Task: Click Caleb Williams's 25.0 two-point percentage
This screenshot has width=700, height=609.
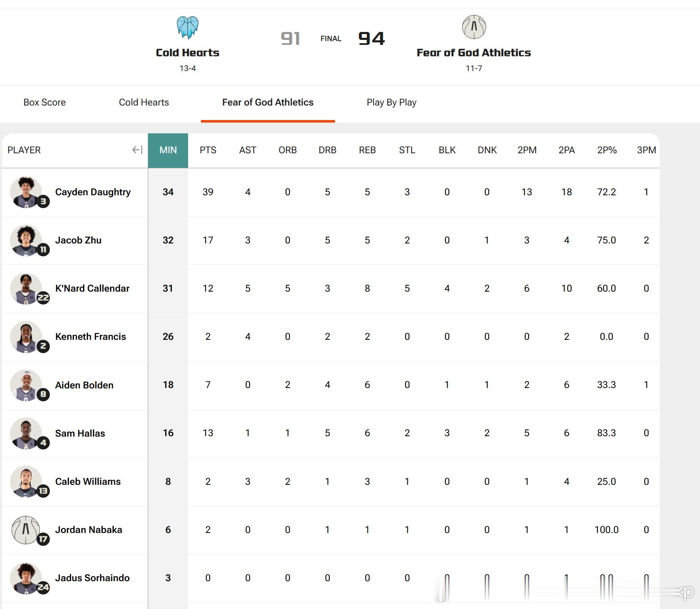Action: 607,481
